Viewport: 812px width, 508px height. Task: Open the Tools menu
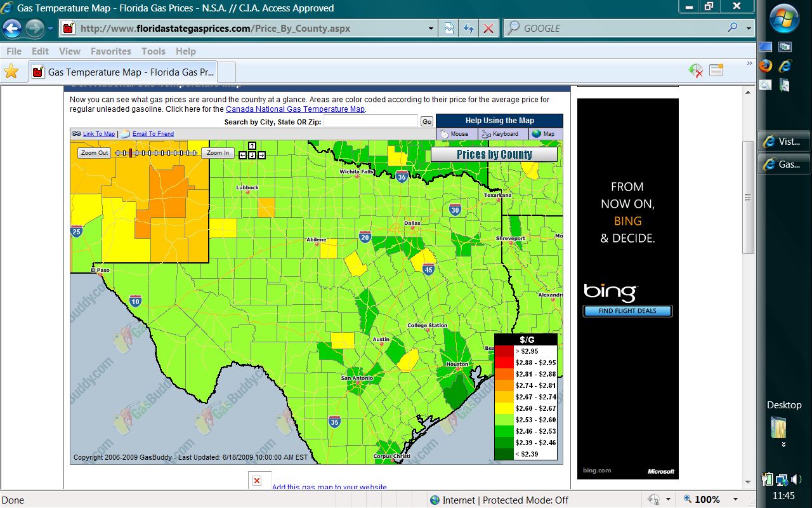pyautogui.click(x=153, y=51)
